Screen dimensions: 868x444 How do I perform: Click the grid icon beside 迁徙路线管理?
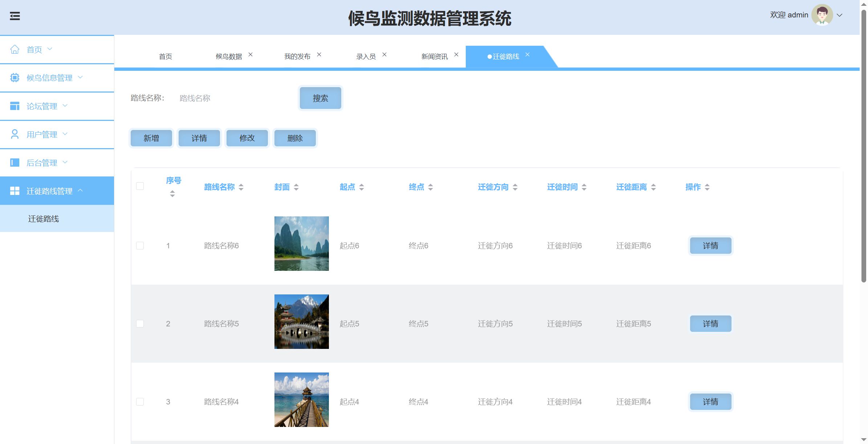pyautogui.click(x=15, y=191)
